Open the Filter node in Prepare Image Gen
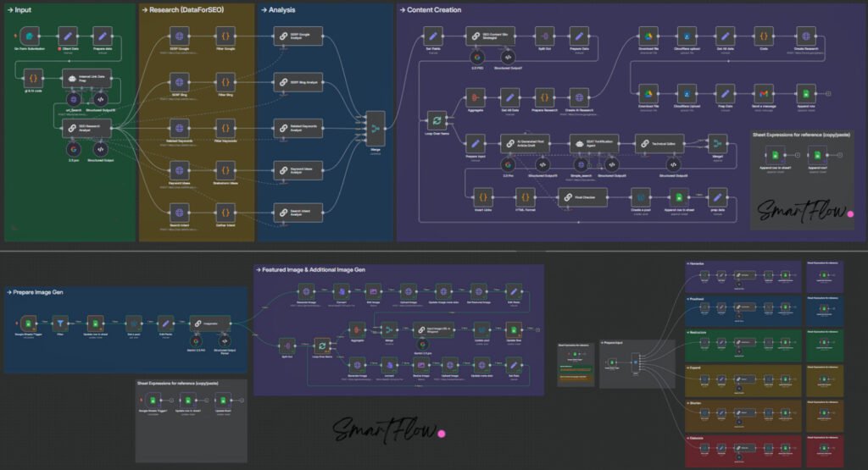The image size is (868, 470). point(61,322)
